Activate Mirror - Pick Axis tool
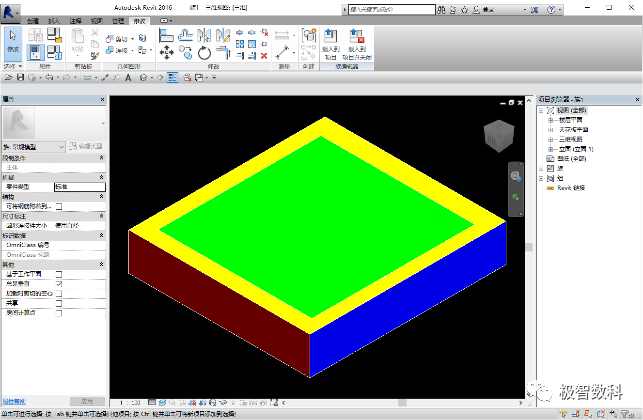The height and width of the screenshot is (420, 643). pos(204,36)
